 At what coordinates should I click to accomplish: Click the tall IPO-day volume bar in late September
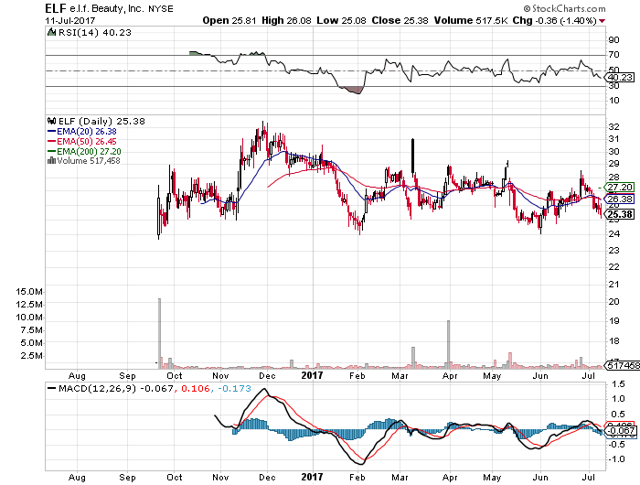[x=159, y=333]
